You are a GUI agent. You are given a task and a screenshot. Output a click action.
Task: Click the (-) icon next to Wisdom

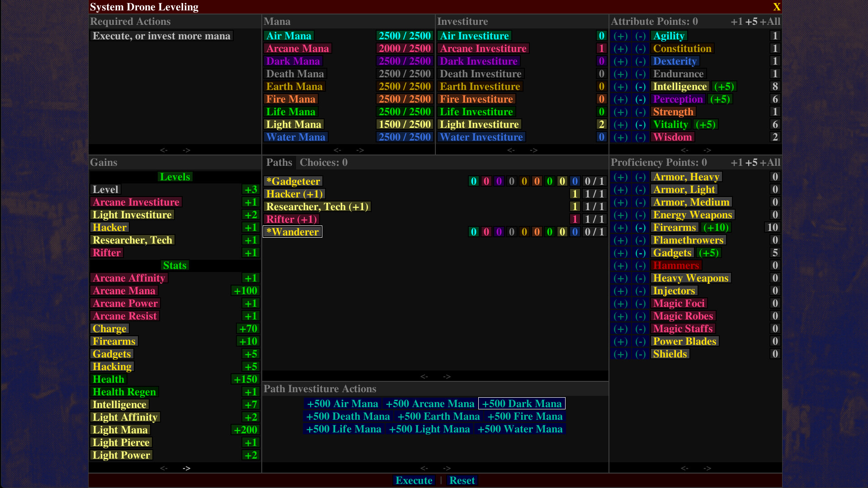pos(641,137)
